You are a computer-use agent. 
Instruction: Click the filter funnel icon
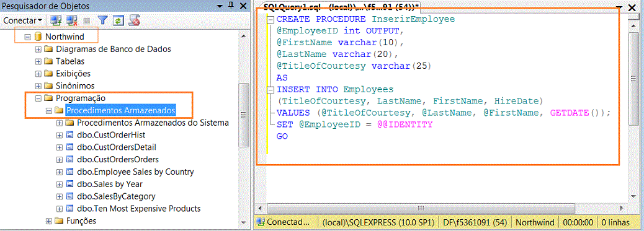pyautogui.click(x=102, y=20)
